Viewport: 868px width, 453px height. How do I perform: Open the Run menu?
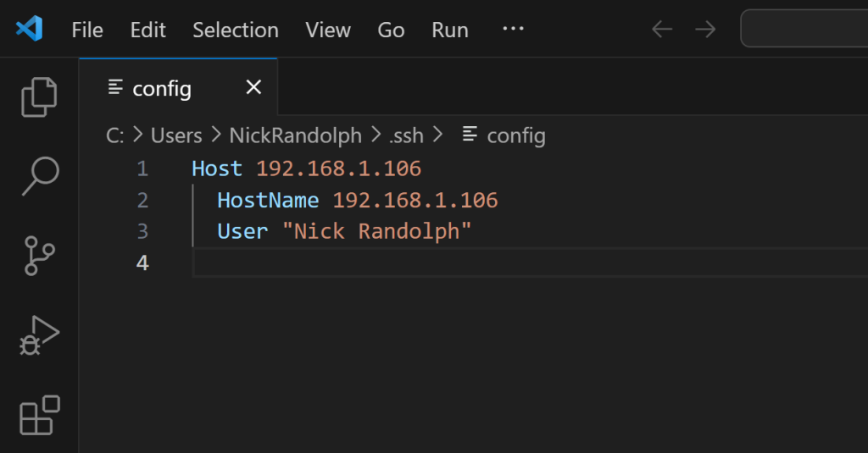pos(450,30)
